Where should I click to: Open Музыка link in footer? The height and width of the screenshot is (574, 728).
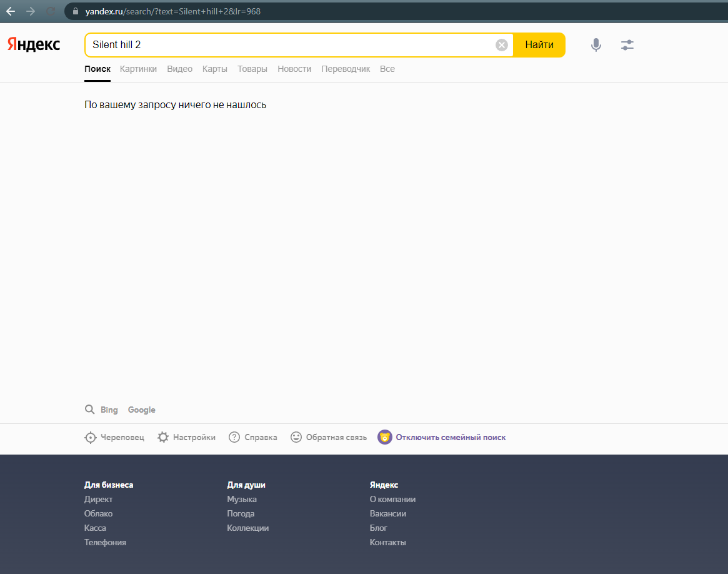[x=242, y=499]
